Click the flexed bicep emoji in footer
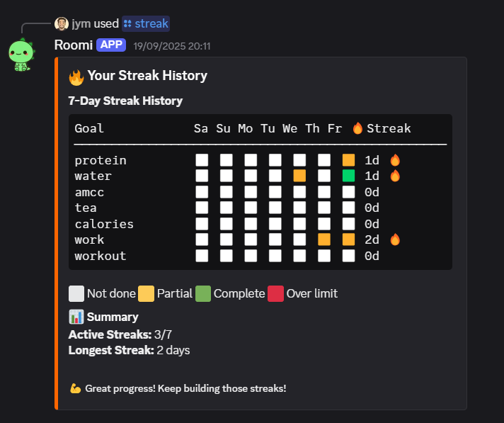This screenshot has width=504, height=423. tap(76, 388)
